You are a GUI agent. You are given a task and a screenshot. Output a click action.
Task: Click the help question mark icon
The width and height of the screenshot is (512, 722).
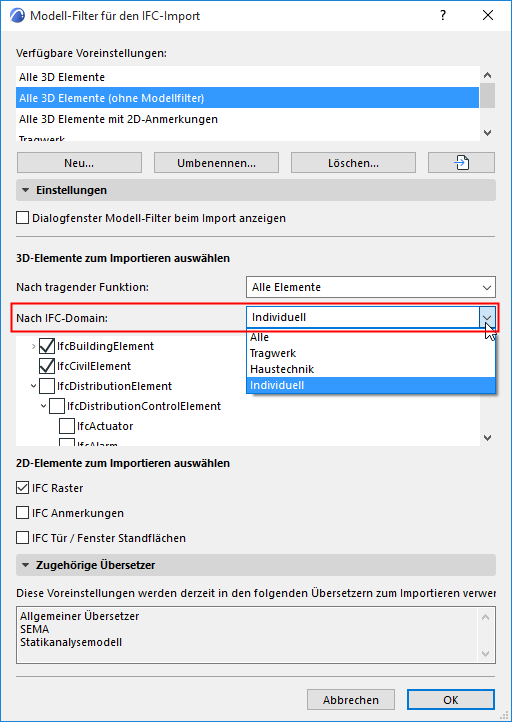[x=443, y=16]
